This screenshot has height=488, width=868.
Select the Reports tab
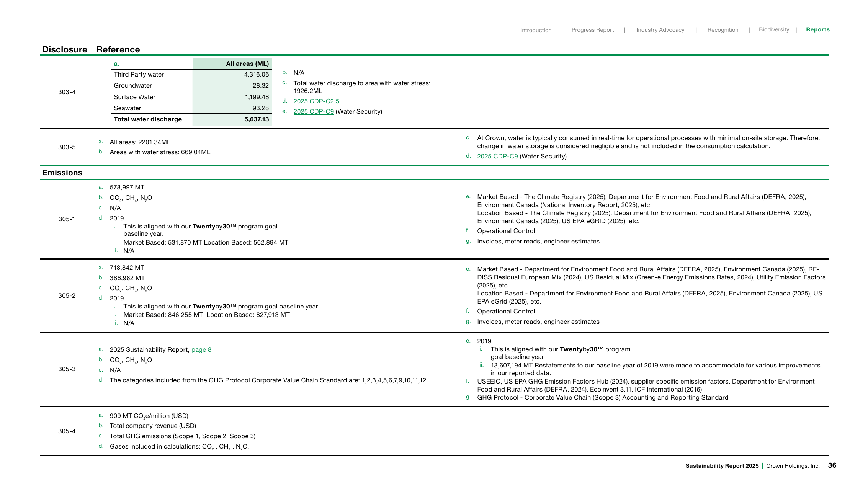click(818, 29)
